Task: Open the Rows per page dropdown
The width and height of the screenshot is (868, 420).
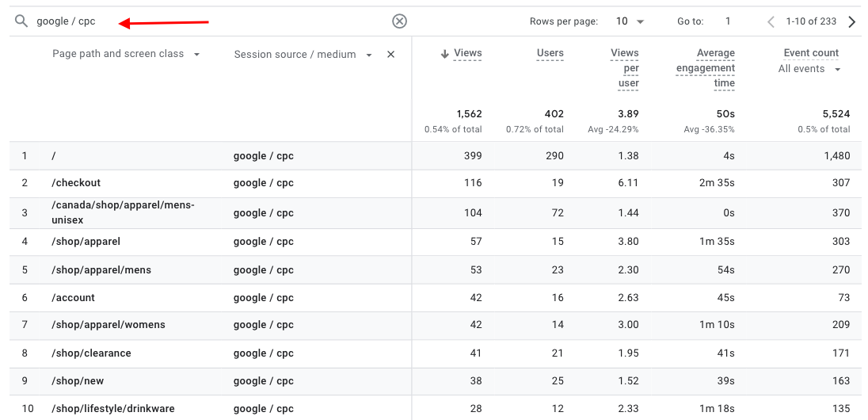Action: [x=630, y=22]
